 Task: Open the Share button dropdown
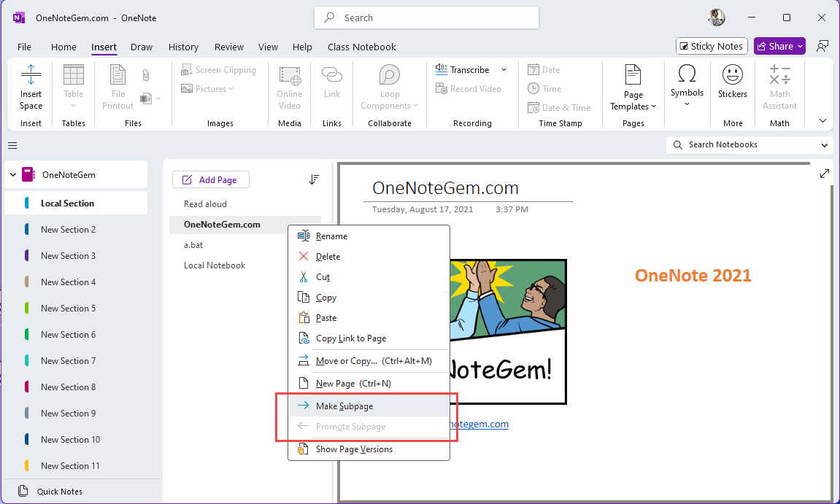(x=801, y=47)
